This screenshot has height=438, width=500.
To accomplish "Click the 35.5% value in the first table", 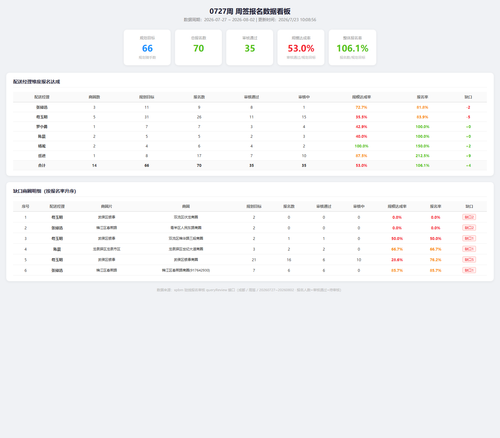I will tap(361, 117).
